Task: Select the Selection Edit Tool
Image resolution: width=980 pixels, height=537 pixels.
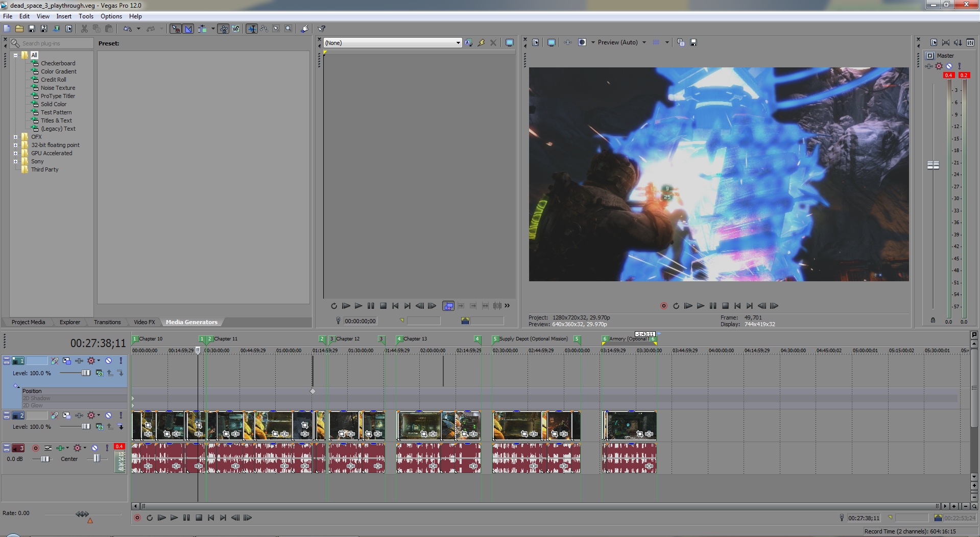Action: (x=276, y=29)
